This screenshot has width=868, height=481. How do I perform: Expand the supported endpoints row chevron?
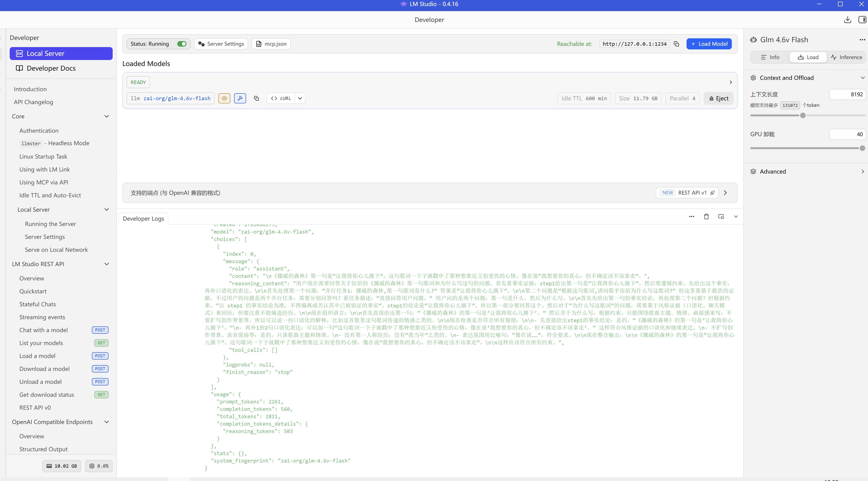coord(726,193)
